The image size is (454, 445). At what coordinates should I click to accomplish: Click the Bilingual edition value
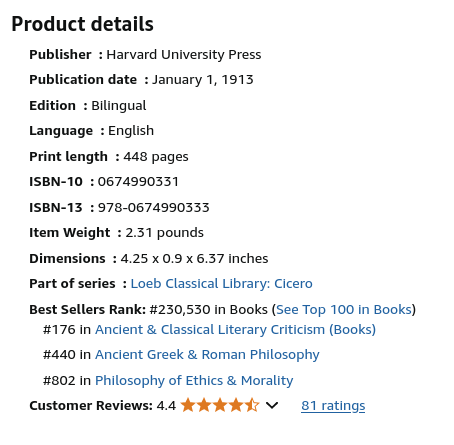coord(119,106)
